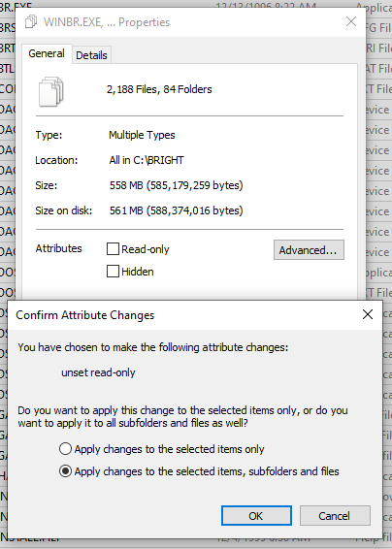Toggle the Hidden attribute checkbox
This screenshot has height=549, width=392.
pyautogui.click(x=113, y=272)
